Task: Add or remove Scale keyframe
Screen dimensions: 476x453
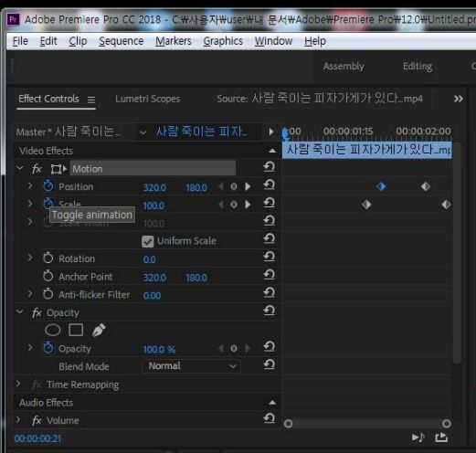Action: (234, 205)
